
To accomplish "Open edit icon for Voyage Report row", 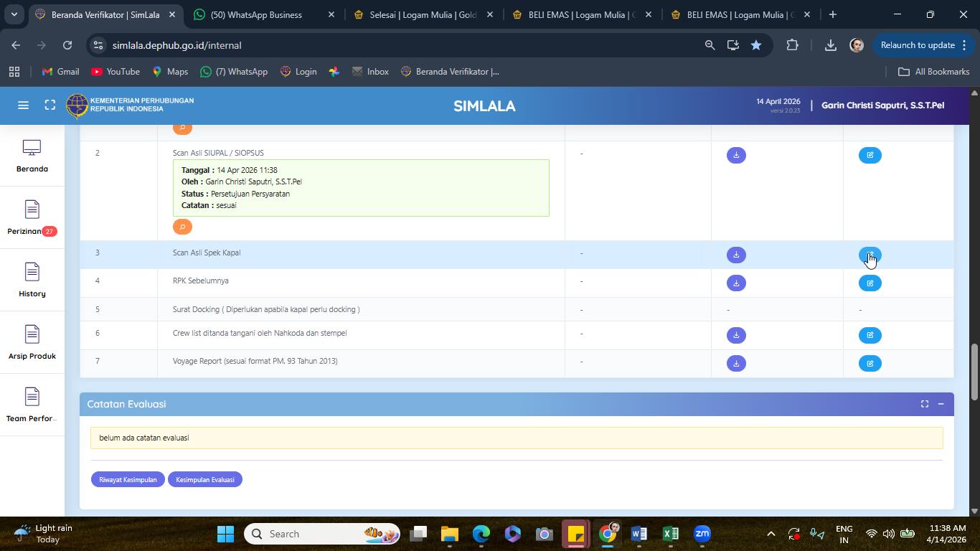I will coord(870,363).
